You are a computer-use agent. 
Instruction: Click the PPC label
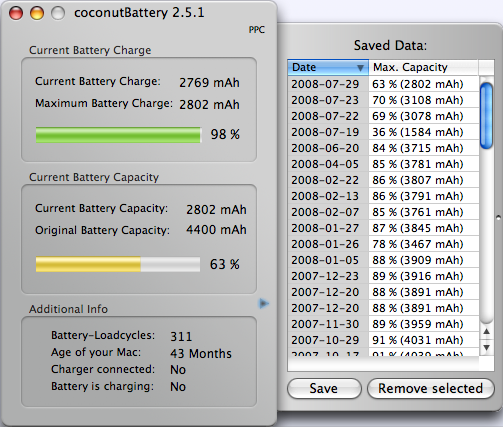257,30
